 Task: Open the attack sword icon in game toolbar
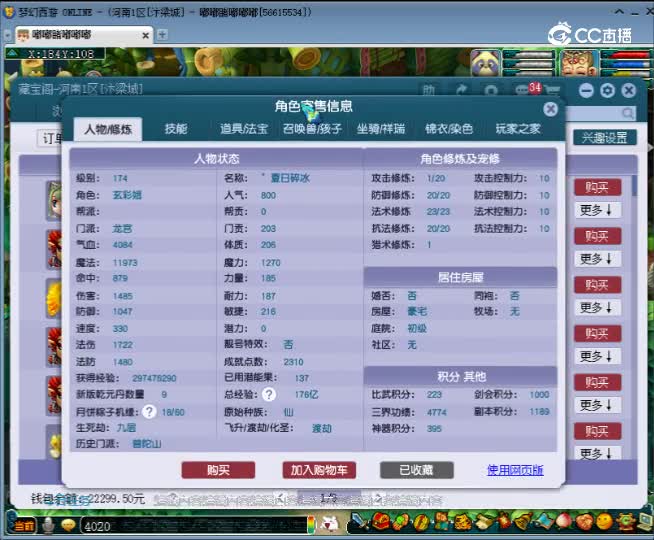(358, 521)
